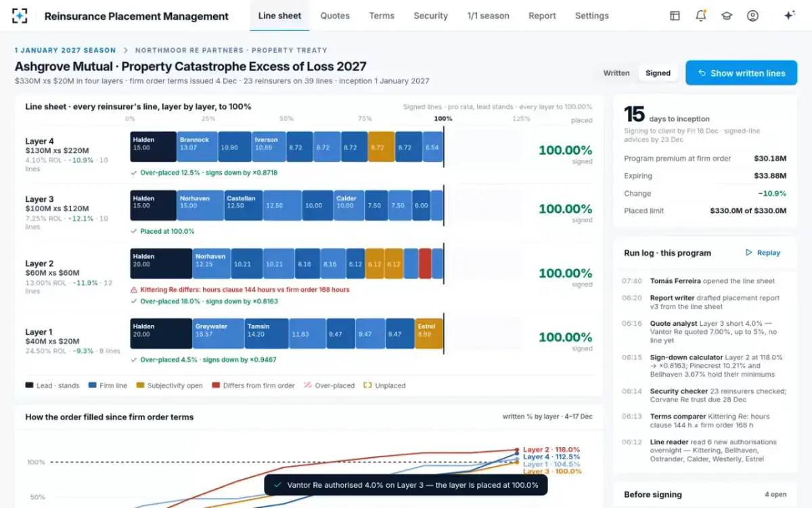Image resolution: width=812 pixels, height=508 pixels.
Task: Click the 06:15 Sign-down calculator log entry
Action: pos(704,366)
